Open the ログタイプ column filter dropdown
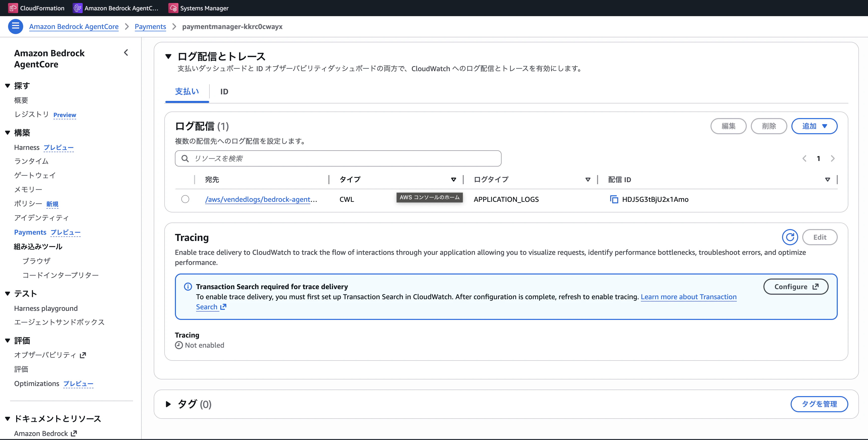The width and height of the screenshot is (868, 440). (x=588, y=180)
